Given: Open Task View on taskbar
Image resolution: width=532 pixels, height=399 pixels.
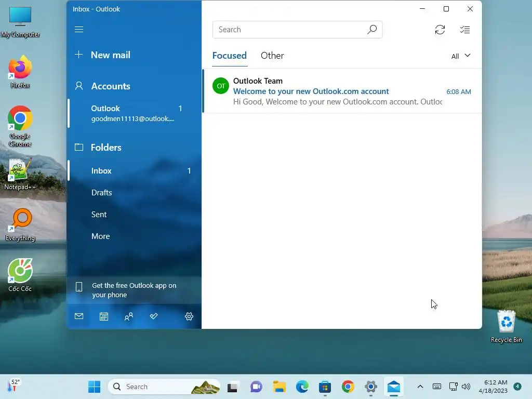Looking at the screenshot, I should coord(232,387).
